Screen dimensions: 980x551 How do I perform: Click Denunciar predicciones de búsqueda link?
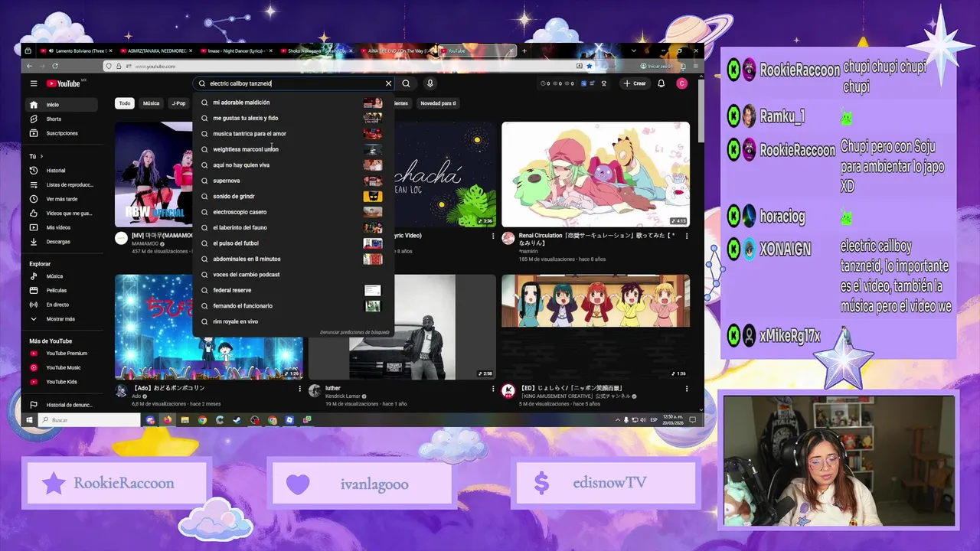tap(354, 332)
